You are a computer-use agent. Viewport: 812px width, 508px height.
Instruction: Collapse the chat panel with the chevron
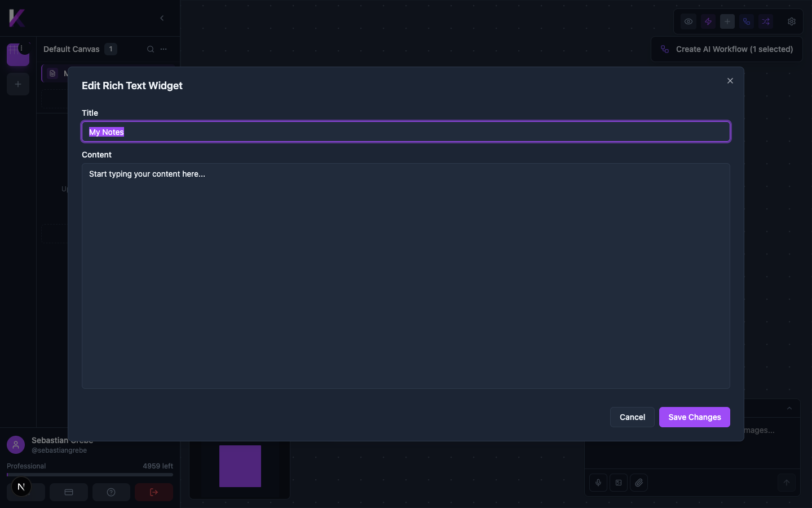(x=789, y=408)
